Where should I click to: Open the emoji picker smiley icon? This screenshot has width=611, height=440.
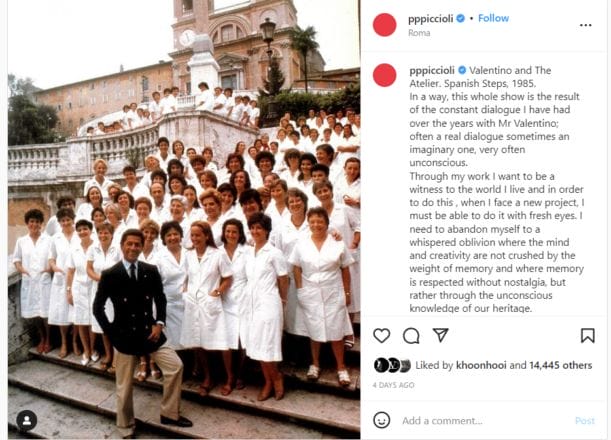tap(381, 420)
